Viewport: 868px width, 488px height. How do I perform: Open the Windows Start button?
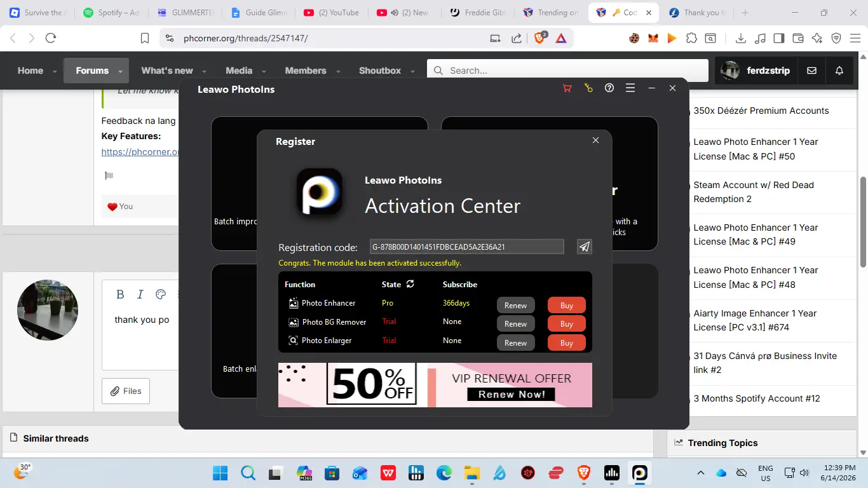(x=220, y=473)
